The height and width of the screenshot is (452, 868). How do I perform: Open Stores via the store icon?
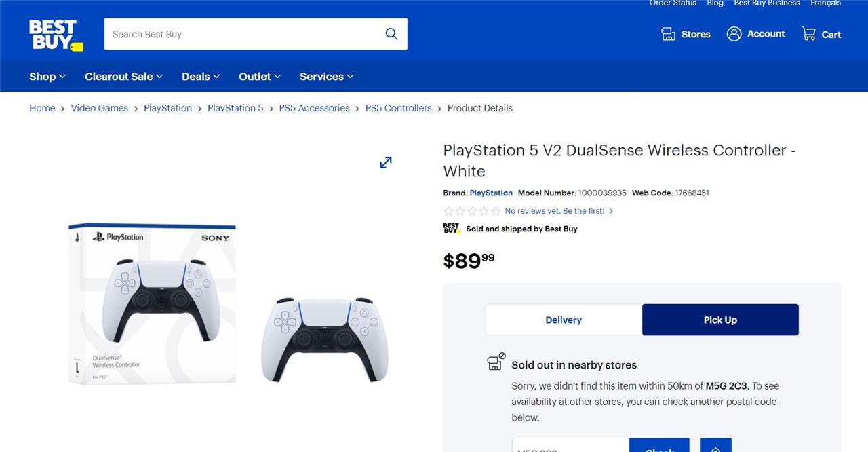click(x=669, y=34)
